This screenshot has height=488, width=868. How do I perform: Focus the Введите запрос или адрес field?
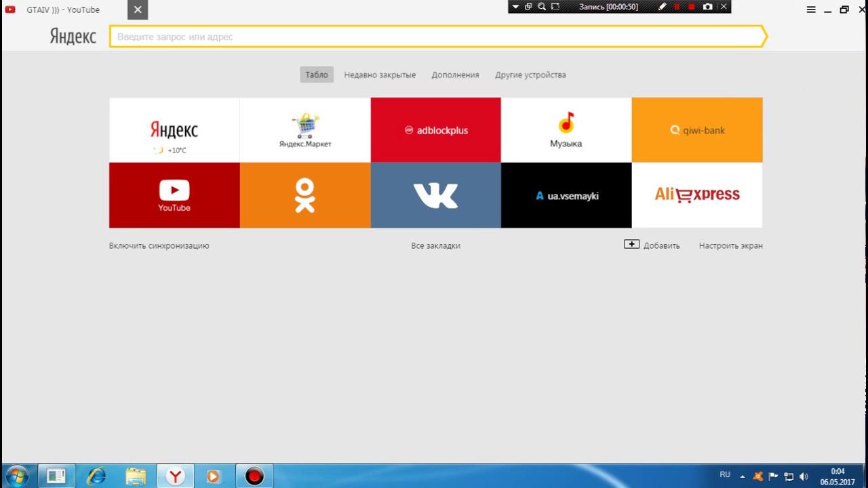pyautogui.click(x=437, y=37)
